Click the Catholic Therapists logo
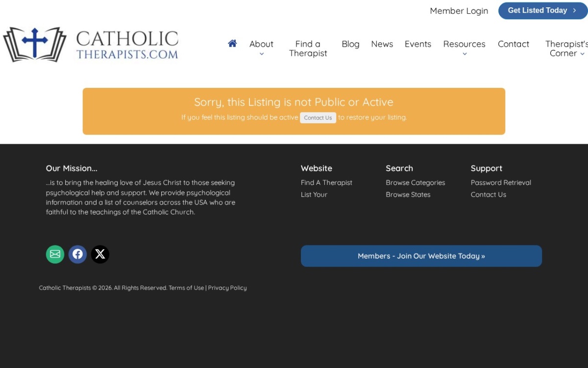Image resolution: width=588 pixels, height=368 pixels. pos(91,44)
